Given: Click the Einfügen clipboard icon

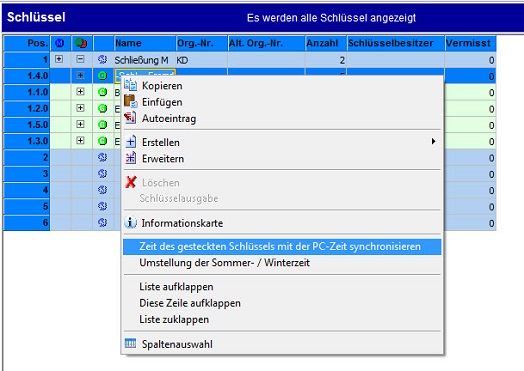Looking at the screenshot, I should [130, 101].
